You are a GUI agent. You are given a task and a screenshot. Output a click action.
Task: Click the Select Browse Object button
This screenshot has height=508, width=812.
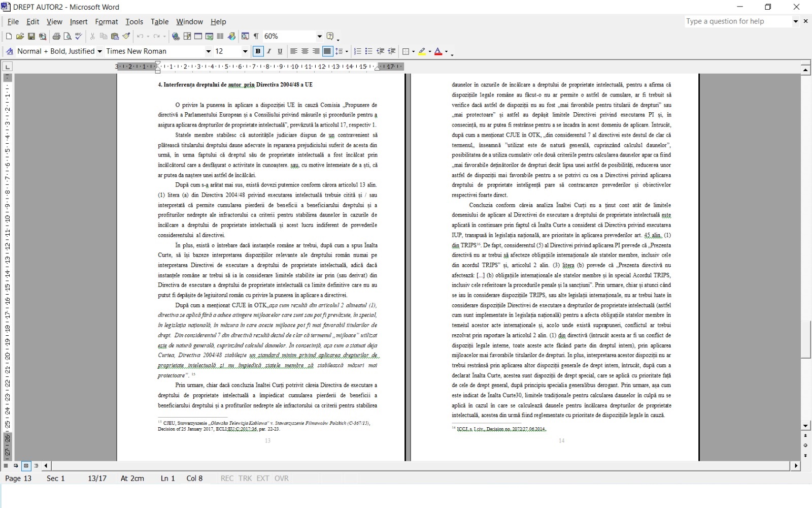tap(805, 446)
